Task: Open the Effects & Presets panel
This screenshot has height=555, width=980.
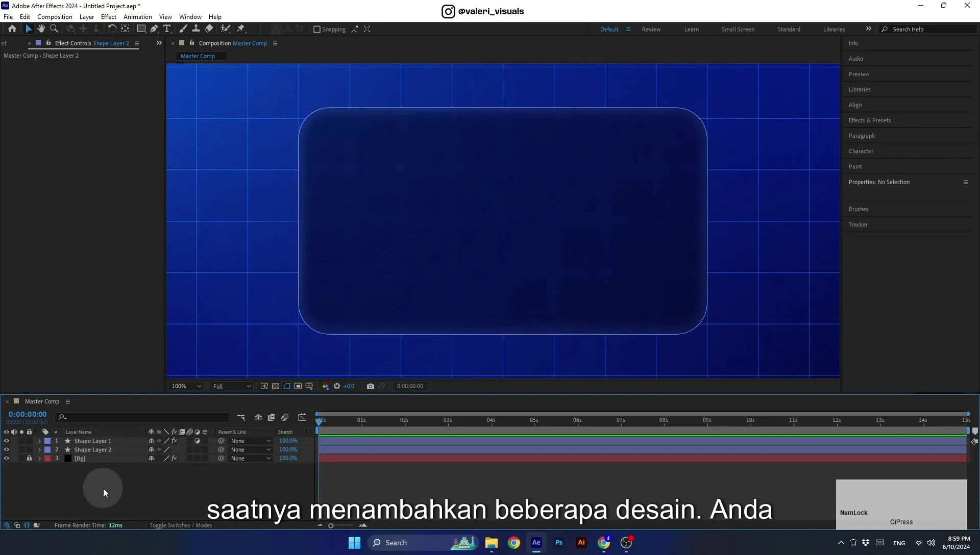Action: pyautogui.click(x=870, y=120)
